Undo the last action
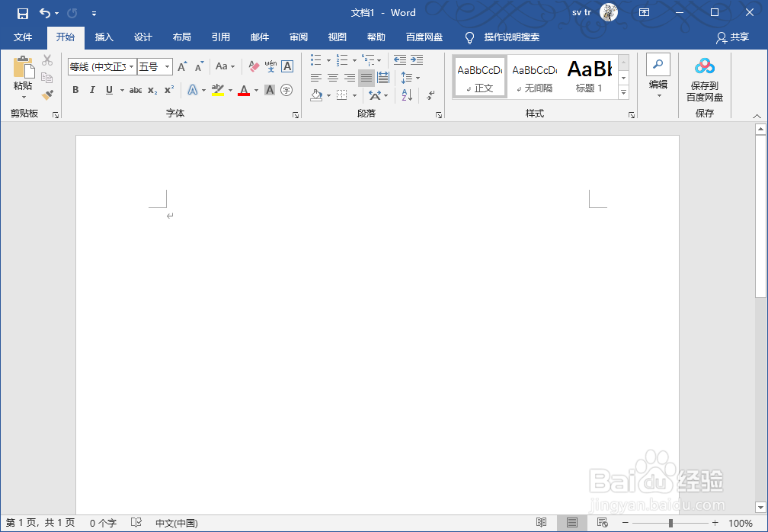The width and height of the screenshot is (768, 532). (x=45, y=13)
